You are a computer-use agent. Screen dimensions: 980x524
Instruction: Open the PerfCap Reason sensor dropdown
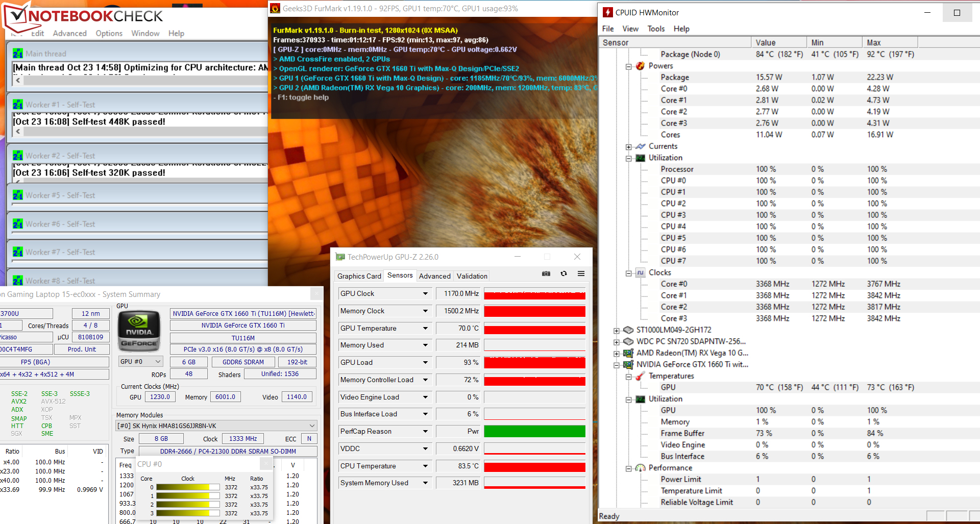pyautogui.click(x=425, y=431)
